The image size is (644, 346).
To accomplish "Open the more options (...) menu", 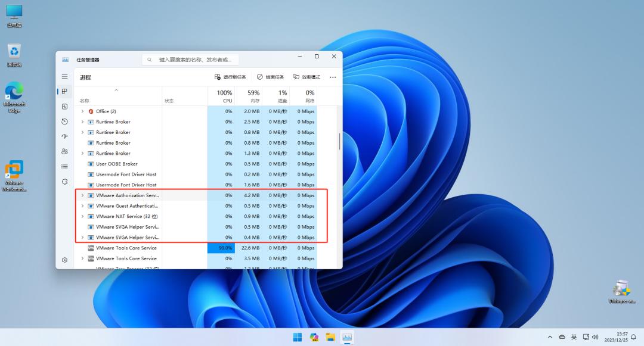I will pyautogui.click(x=333, y=77).
